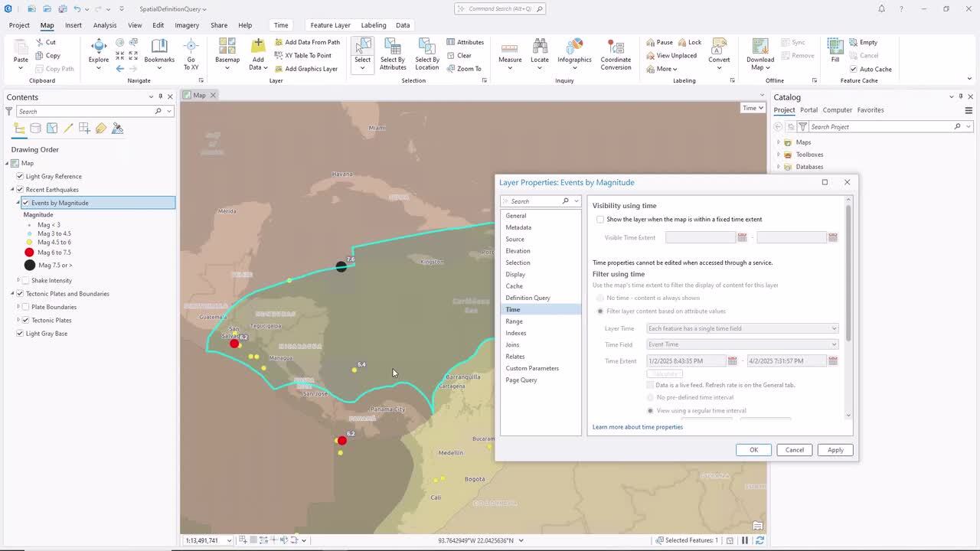Viewport: 980px width, 551px height.
Task: Click the Download Map icon
Action: coord(760,47)
